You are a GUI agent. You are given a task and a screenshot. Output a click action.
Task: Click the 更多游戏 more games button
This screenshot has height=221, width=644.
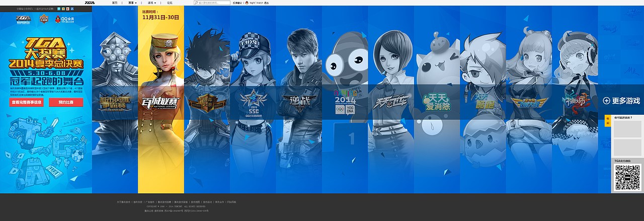(x=622, y=101)
